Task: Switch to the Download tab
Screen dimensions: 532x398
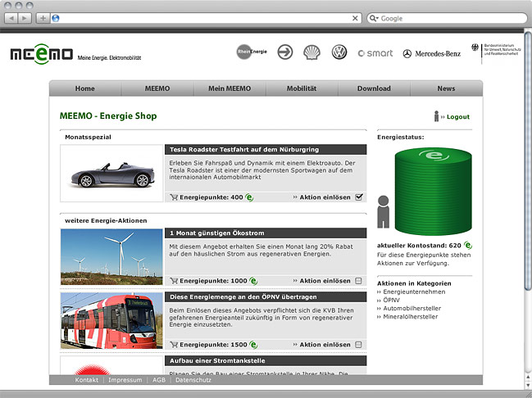Action: pos(374,88)
